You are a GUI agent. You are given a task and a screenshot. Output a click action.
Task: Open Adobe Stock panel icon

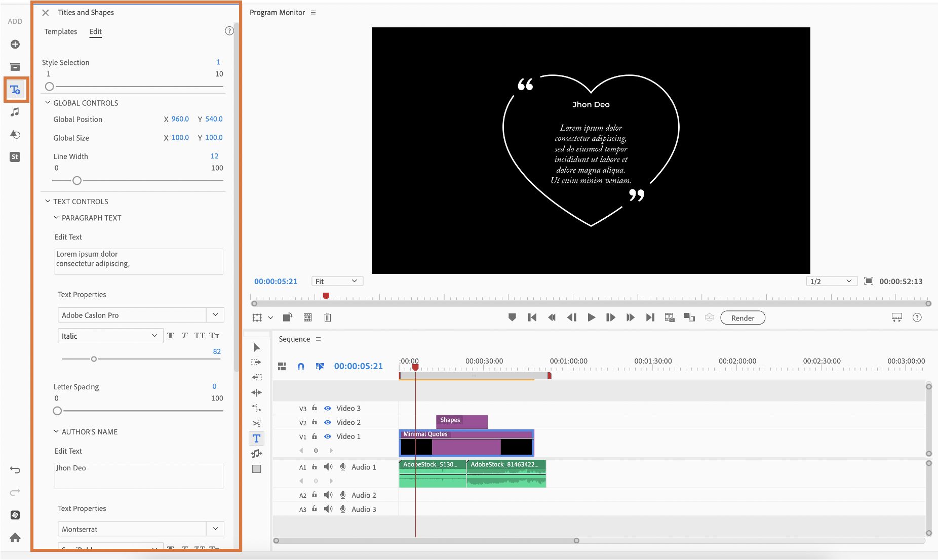pos(15,157)
